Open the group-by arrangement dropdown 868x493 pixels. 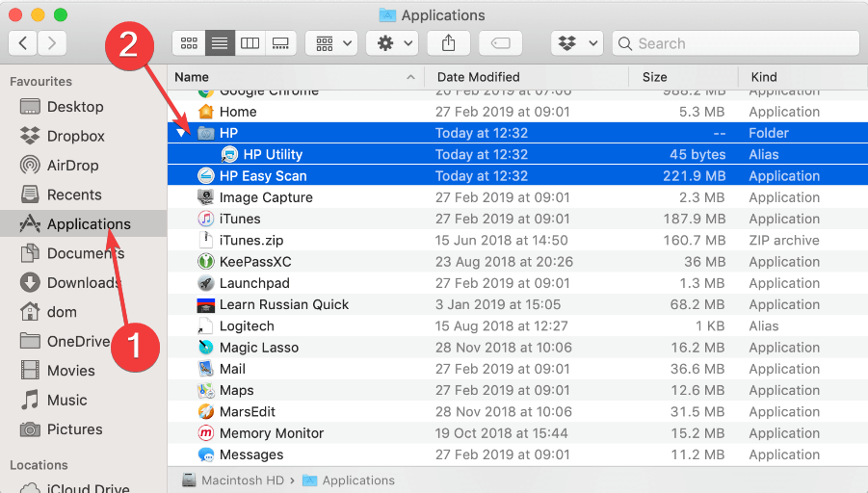pos(332,43)
